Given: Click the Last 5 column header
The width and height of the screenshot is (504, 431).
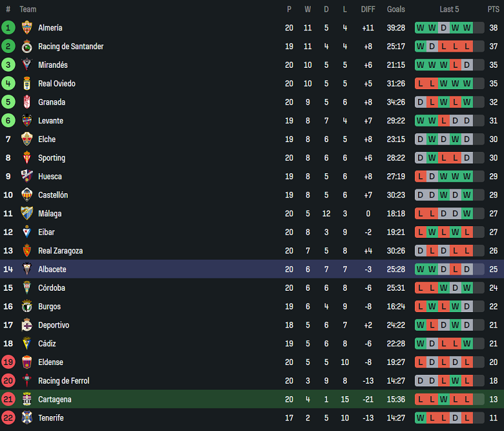Looking at the screenshot, I should click(x=449, y=9).
